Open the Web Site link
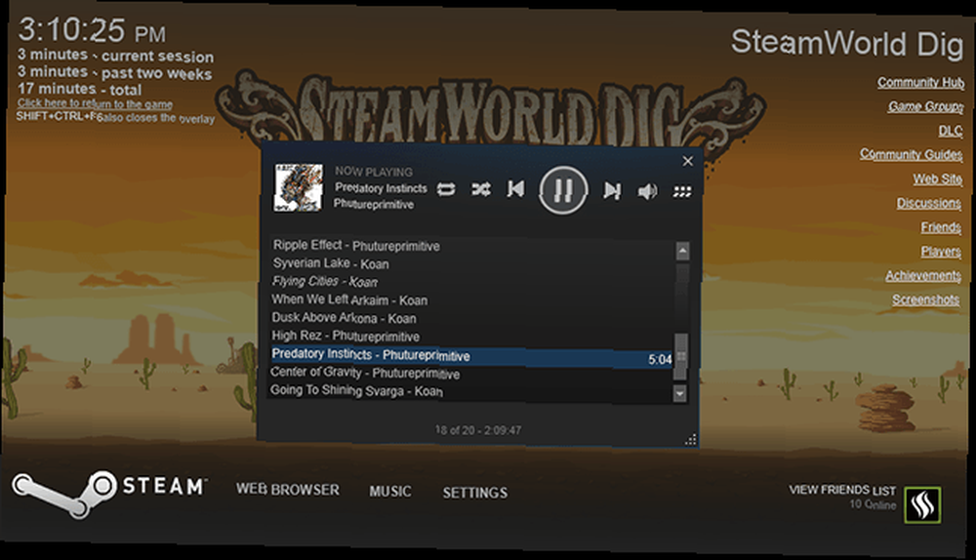Image resolution: width=976 pixels, height=560 pixels. point(937,180)
